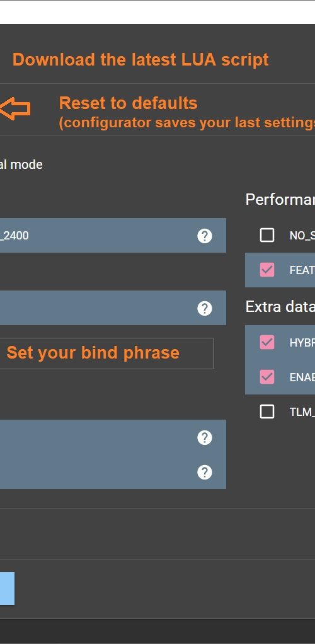Open the upper help icon under the bind phrase
The image size is (315, 644).
pos(205,438)
